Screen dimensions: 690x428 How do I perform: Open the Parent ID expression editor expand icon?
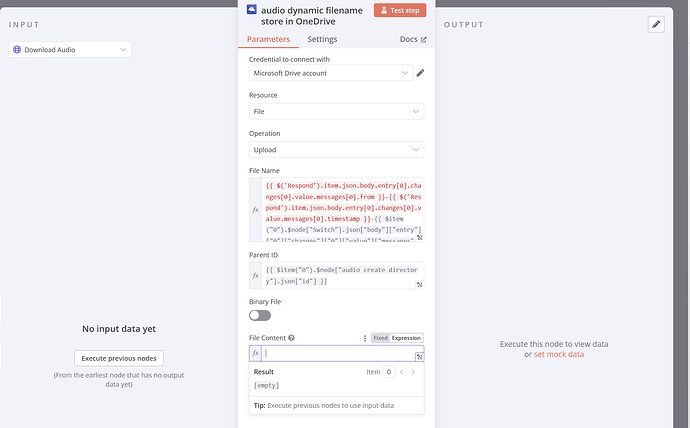point(420,283)
